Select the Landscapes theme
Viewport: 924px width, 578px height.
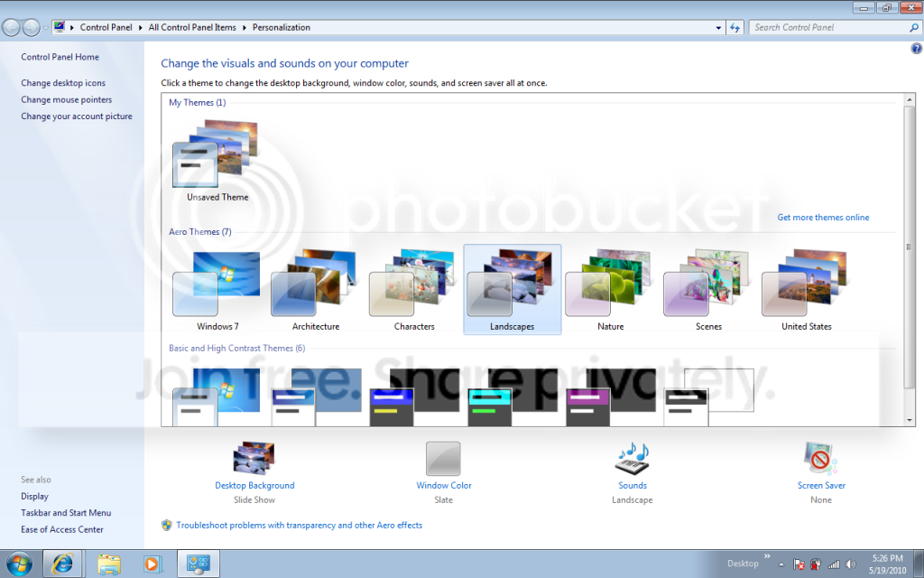point(513,290)
